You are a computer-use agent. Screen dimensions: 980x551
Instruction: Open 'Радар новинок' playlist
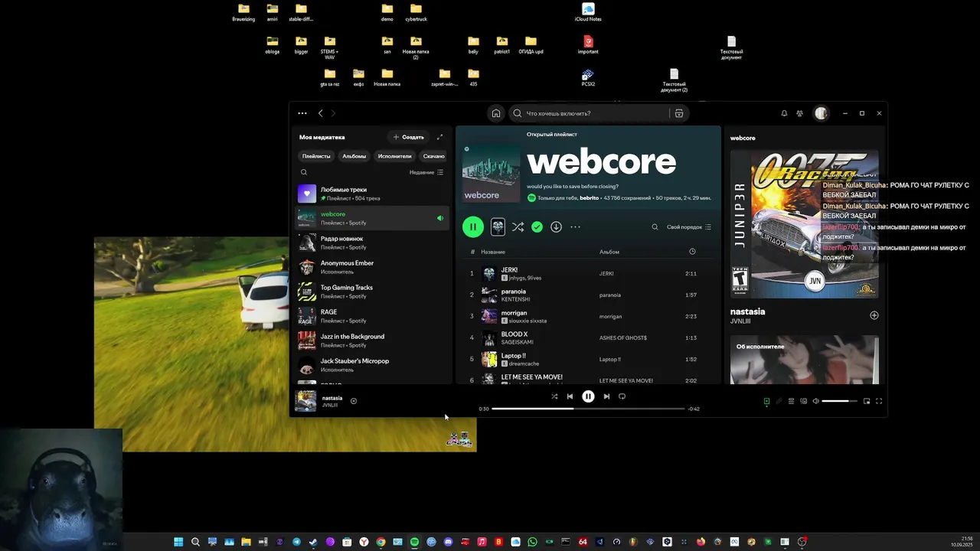pyautogui.click(x=371, y=243)
